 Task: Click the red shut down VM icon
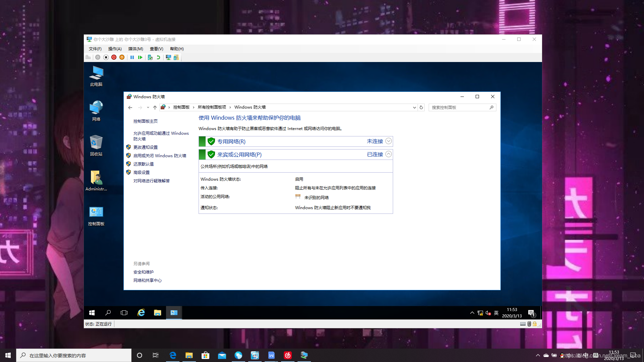[114, 57]
